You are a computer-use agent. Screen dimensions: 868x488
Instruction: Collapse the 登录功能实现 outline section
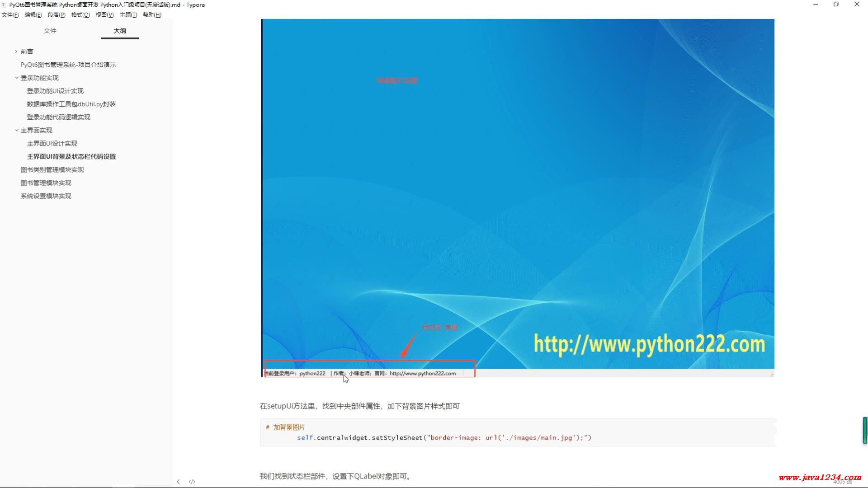[16, 78]
